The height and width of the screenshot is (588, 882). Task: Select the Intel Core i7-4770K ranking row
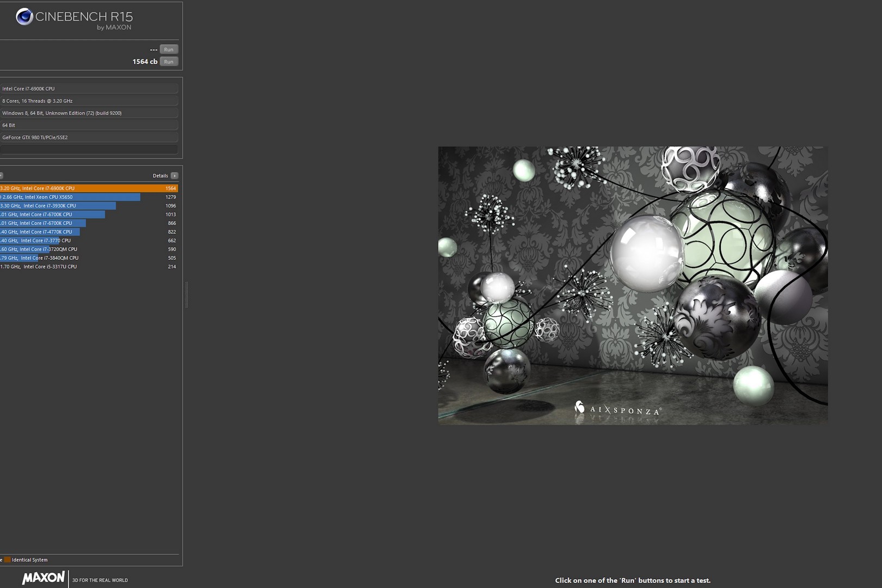pos(89,232)
